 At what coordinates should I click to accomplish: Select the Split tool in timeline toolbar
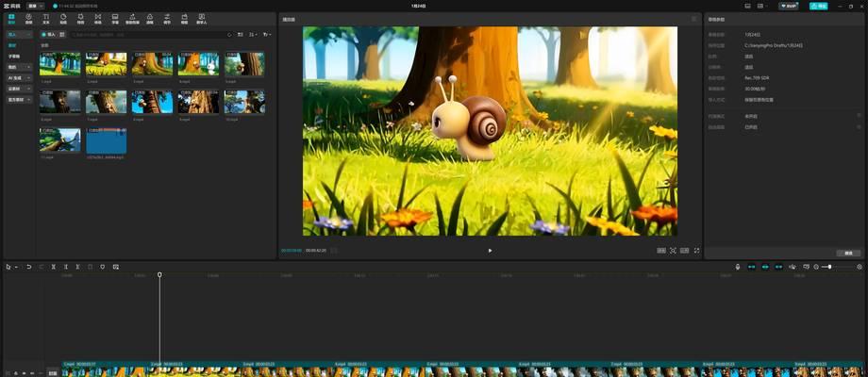53,267
